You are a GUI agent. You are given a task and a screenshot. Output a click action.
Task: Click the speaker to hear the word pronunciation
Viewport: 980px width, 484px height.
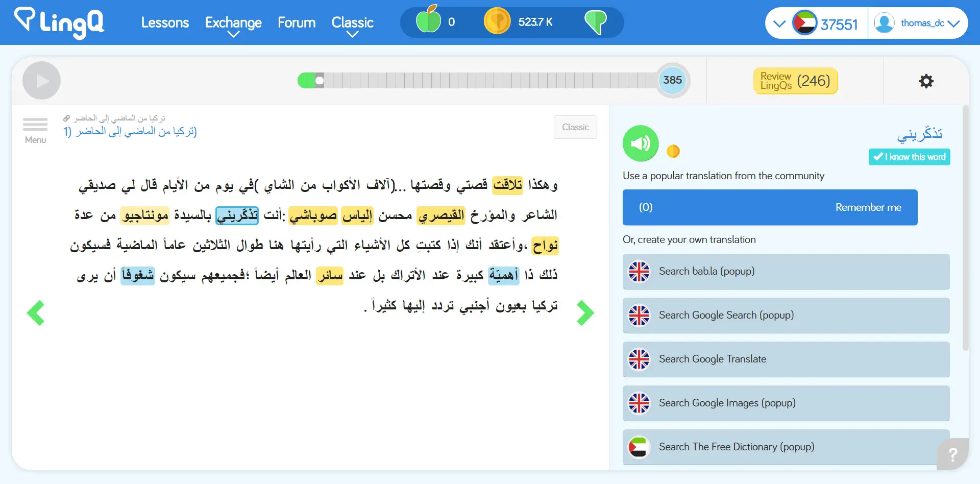[641, 143]
